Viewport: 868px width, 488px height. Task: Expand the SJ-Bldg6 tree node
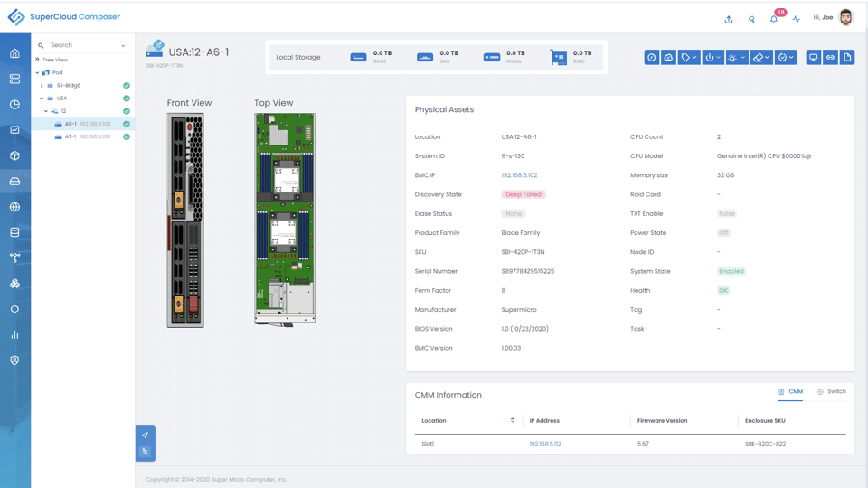[42, 86]
